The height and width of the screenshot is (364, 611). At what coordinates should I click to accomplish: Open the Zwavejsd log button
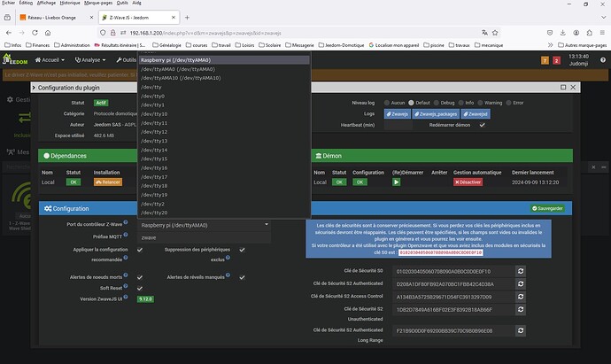click(476, 113)
